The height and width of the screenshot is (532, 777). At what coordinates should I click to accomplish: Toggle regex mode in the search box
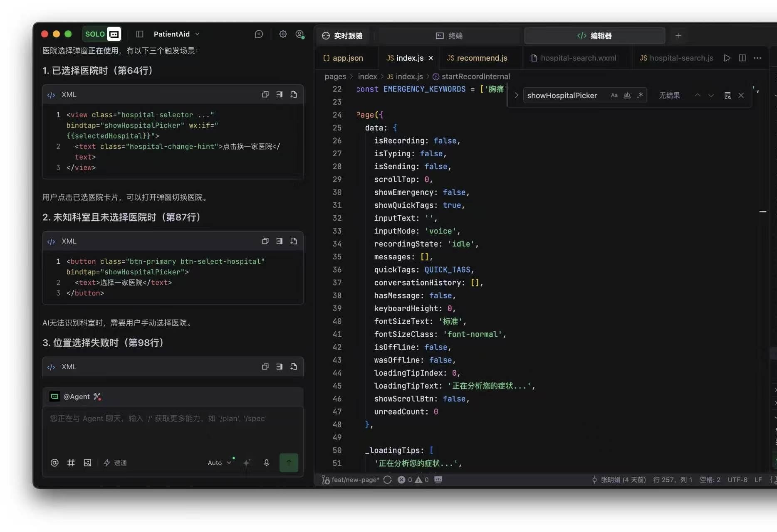pos(640,95)
